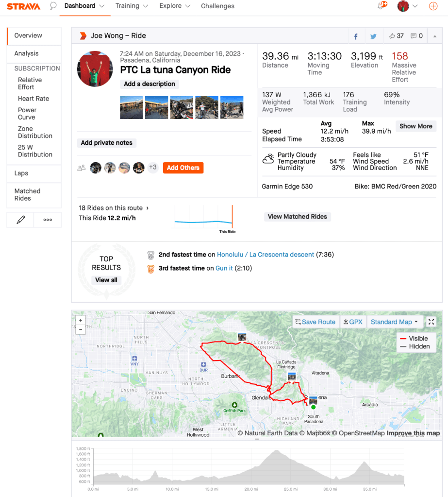Screen dimensions: 448x497
Task: Open the three-dots more actions menu
Action: click(x=48, y=220)
